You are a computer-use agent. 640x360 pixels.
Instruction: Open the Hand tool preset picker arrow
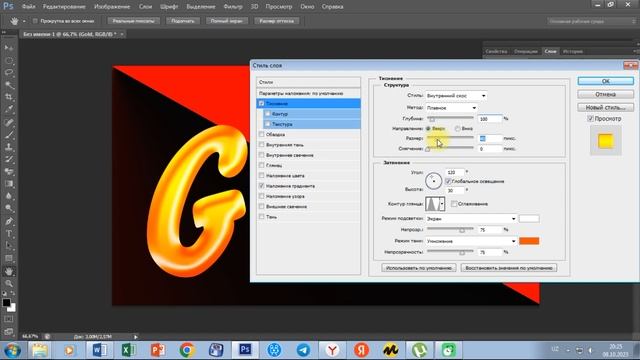pos(24,21)
